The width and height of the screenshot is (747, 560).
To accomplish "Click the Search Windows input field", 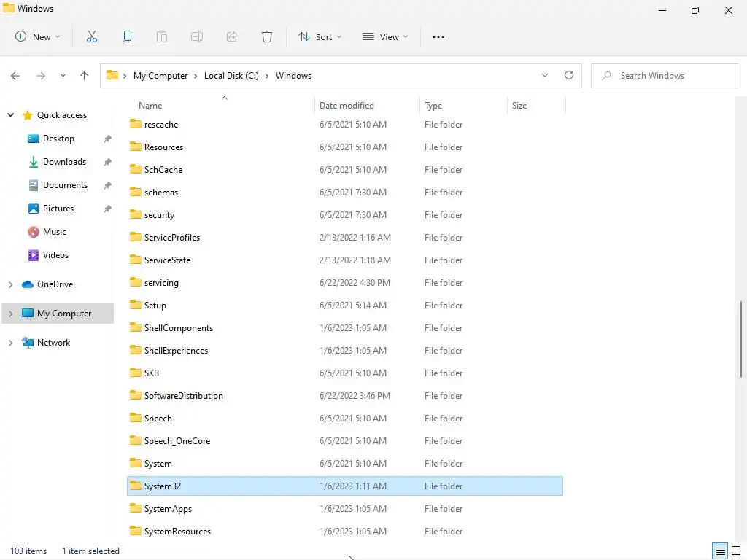I will [x=664, y=76].
